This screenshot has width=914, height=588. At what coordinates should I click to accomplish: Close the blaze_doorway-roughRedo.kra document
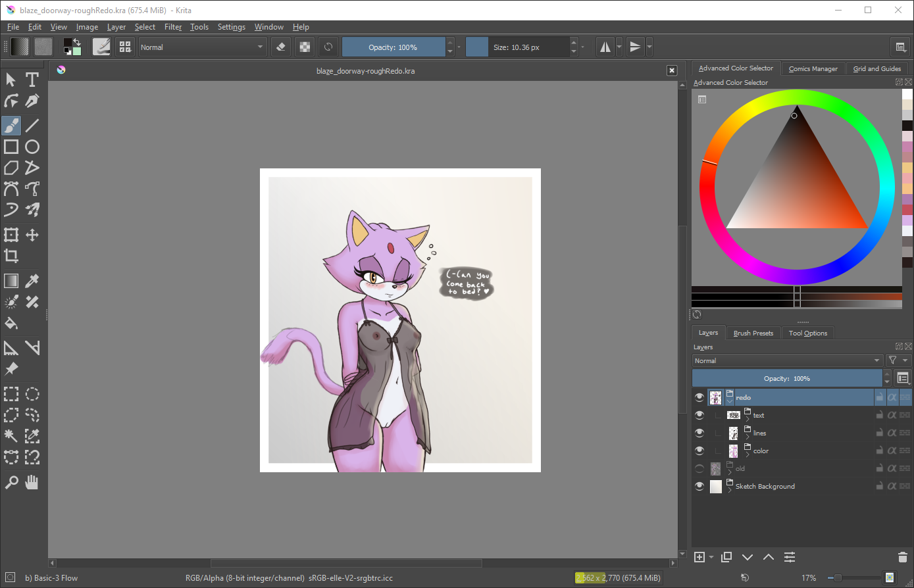tap(671, 70)
